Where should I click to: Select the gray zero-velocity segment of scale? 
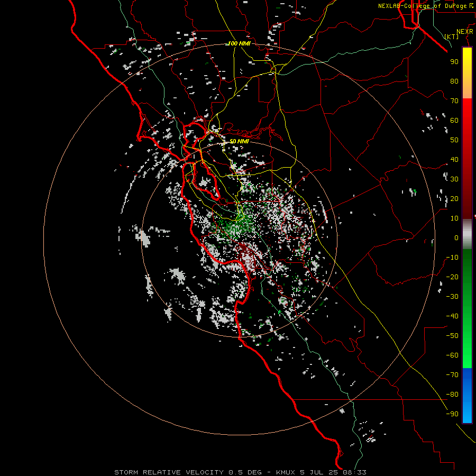coord(467,234)
